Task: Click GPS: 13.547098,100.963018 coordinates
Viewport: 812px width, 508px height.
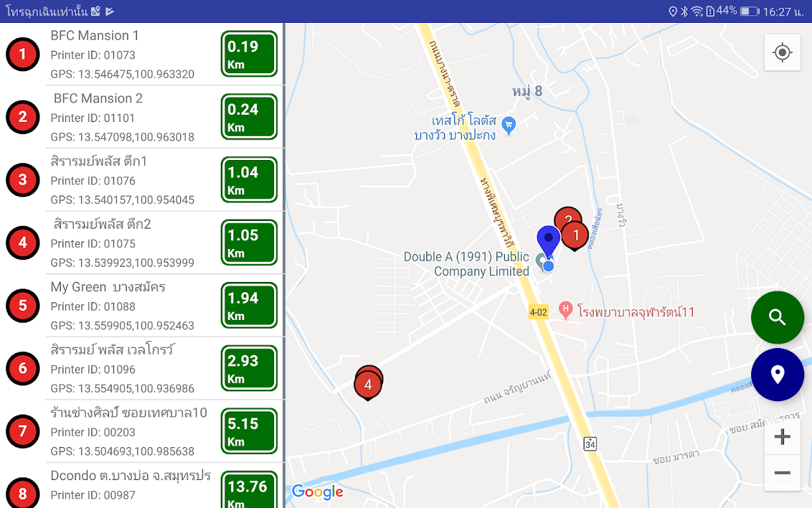Action: [122, 137]
